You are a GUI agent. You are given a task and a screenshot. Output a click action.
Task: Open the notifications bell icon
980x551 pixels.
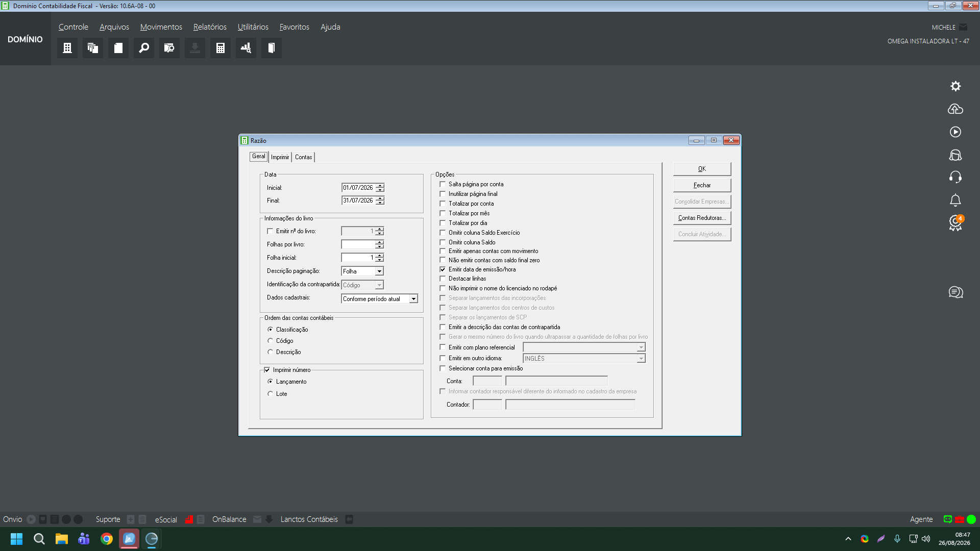tap(955, 200)
